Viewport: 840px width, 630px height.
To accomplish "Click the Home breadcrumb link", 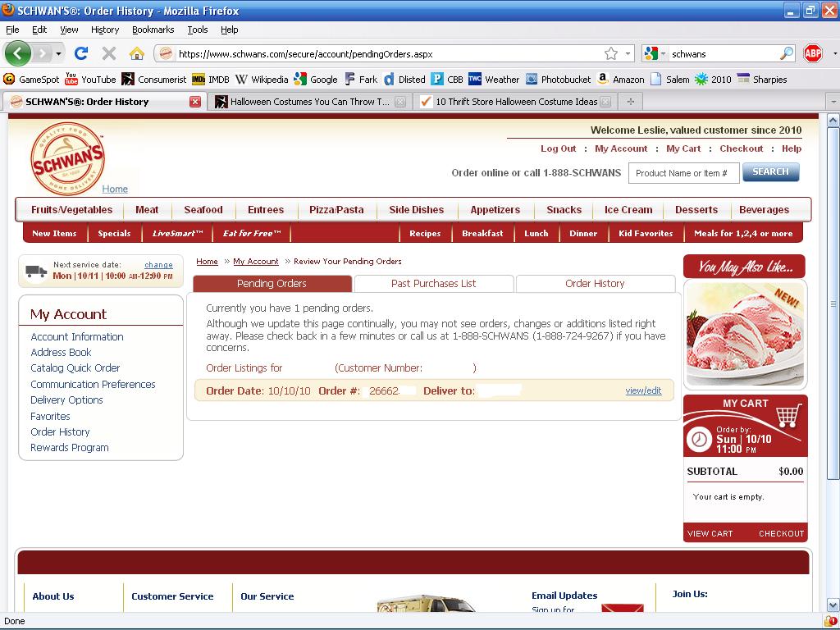I will coord(207,262).
